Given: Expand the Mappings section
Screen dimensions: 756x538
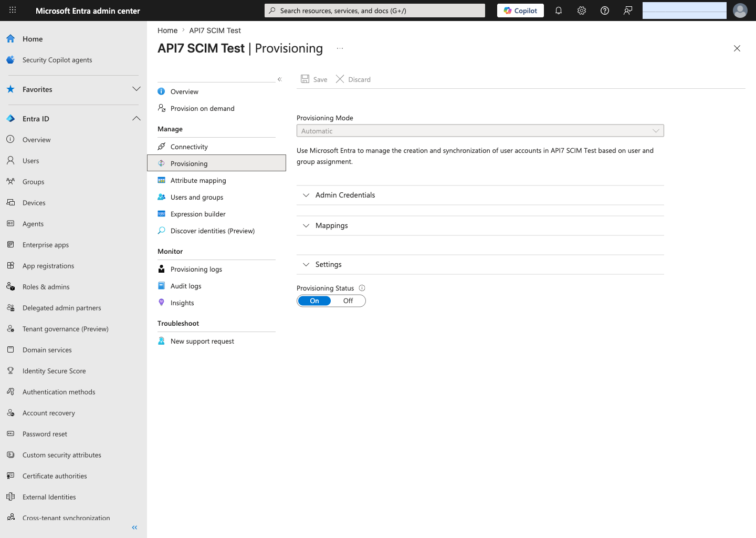Looking at the screenshot, I should (x=480, y=225).
